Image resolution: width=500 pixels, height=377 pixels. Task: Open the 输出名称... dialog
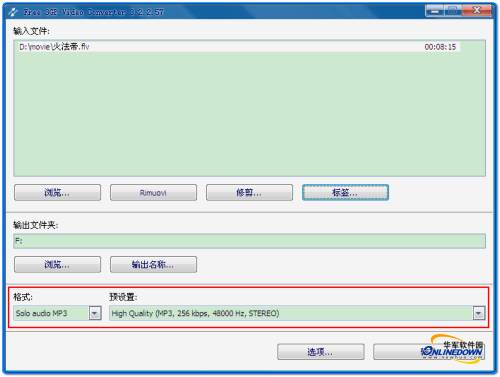153,265
